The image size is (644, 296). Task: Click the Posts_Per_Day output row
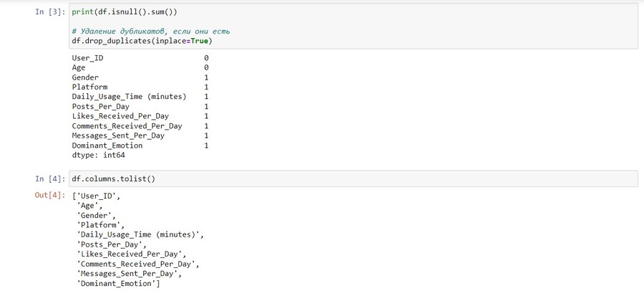pyautogui.click(x=140, y=107)
